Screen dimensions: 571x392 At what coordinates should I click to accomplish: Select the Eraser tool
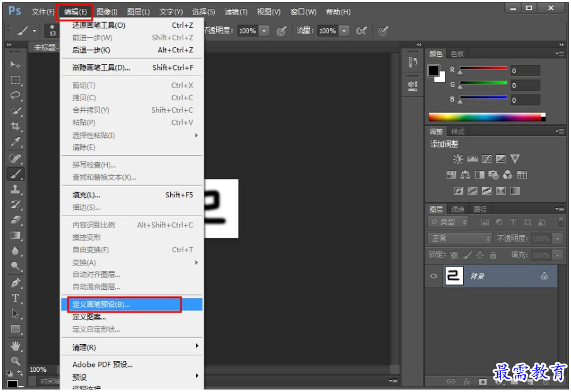coord(15,220)
